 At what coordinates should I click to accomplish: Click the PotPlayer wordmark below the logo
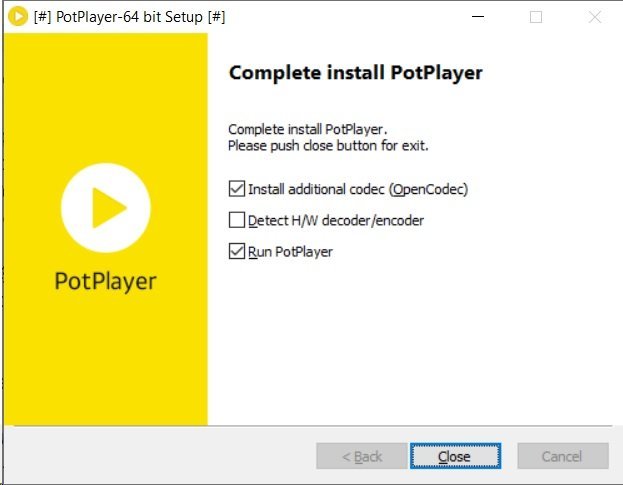pyautogui.click(x=105, y=281)
